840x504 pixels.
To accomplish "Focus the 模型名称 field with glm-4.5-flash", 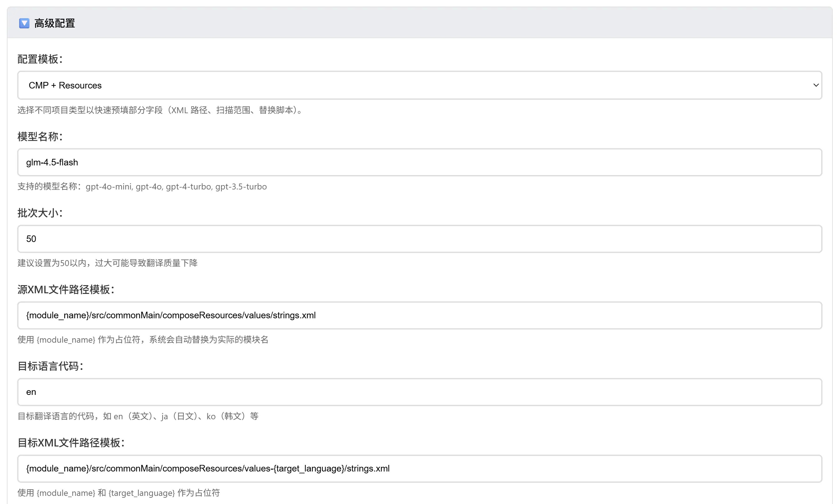I will click(x=420, y=162).
